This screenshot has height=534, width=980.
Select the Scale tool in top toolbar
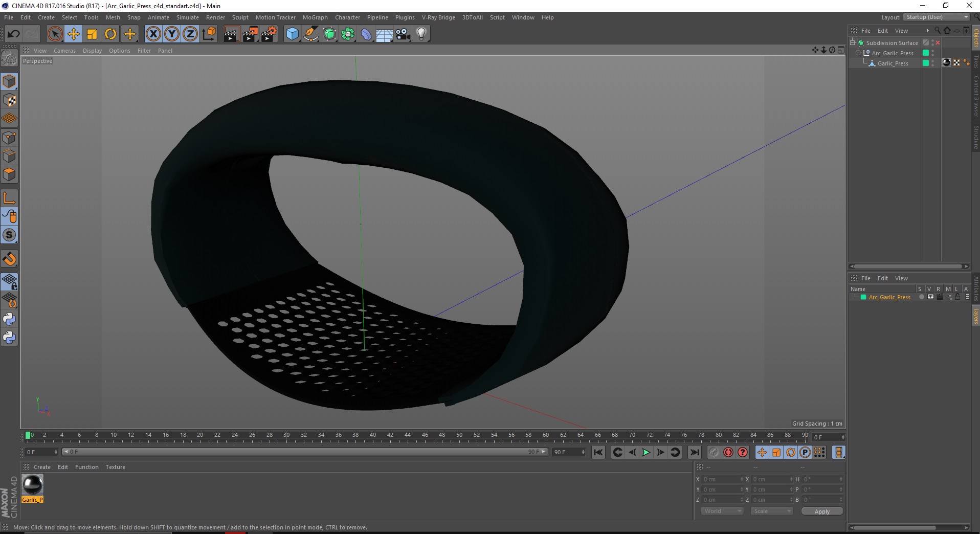tap(92, 34)
